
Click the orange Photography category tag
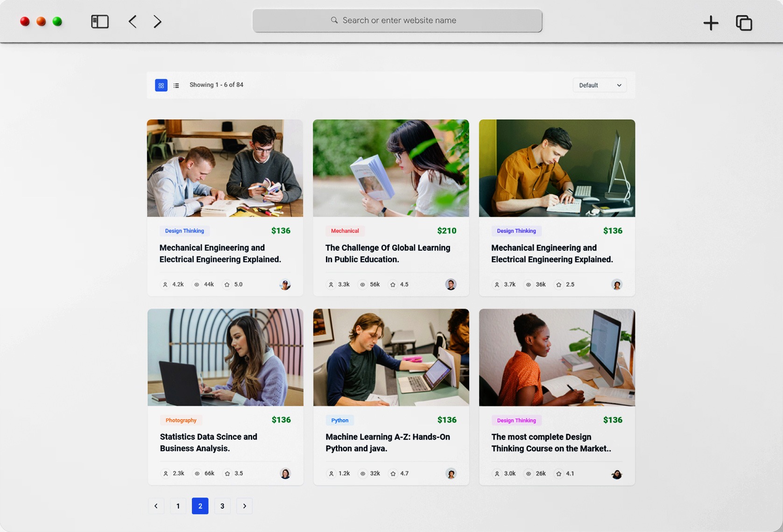click(x=181, y=420)
